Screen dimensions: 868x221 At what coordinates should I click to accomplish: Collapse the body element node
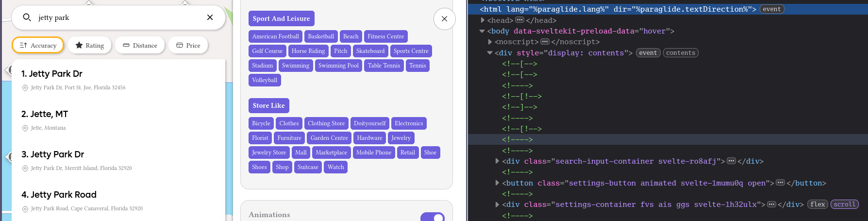[482, 31]
